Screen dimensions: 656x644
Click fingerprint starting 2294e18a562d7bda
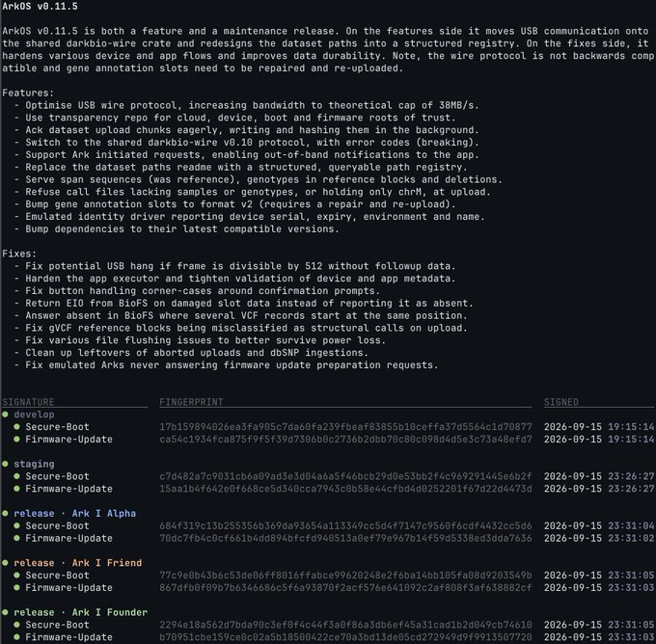(x=345, y=625)
